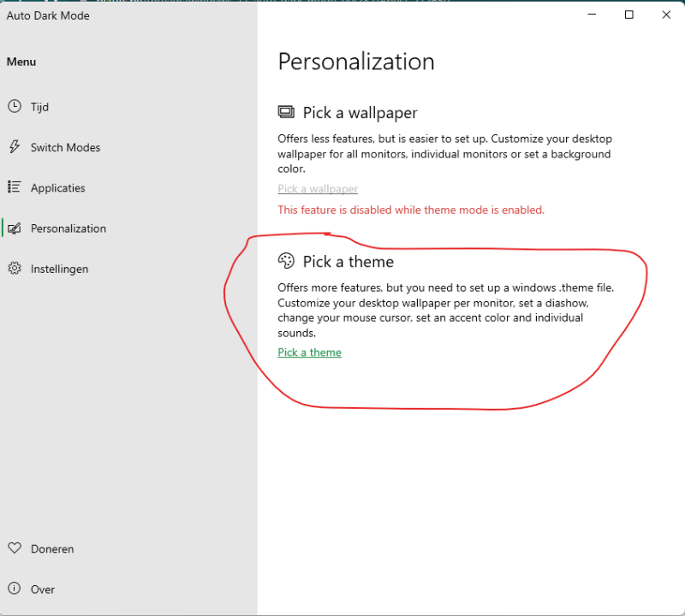Viewport: 685px width, 616px height.
Task: Open the Tijd menu item label
Action: 39,107
